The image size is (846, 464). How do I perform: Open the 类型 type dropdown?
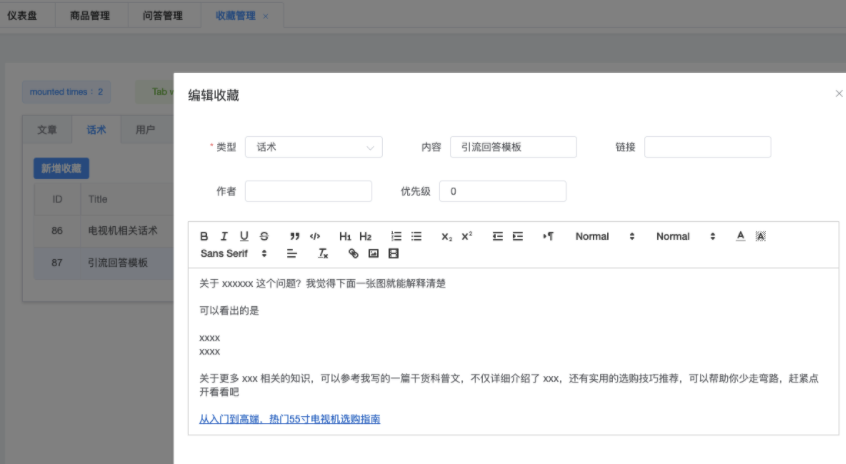click(x=313, y=147)
